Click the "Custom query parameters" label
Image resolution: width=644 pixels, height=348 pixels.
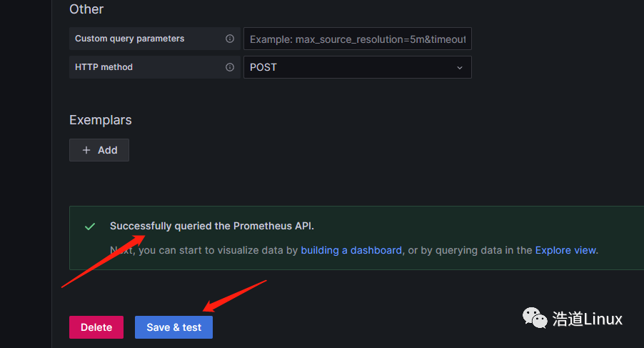(x=129, y=39)
